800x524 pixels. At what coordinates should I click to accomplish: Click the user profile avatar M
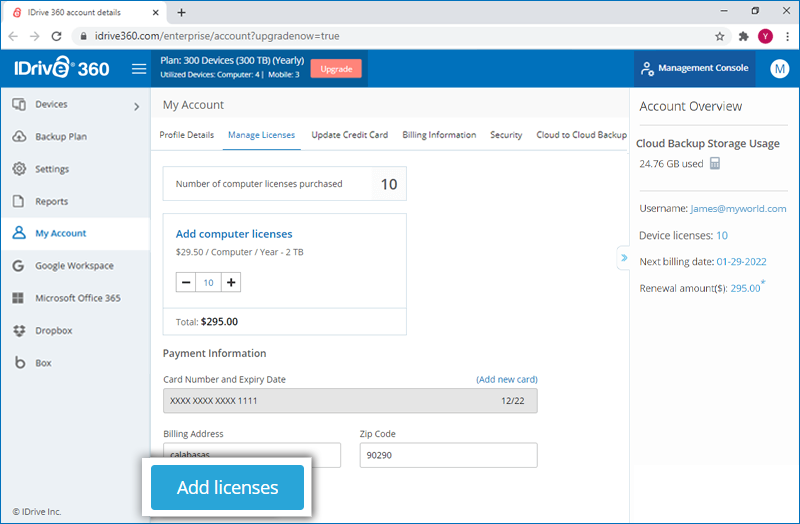point(779,69)
